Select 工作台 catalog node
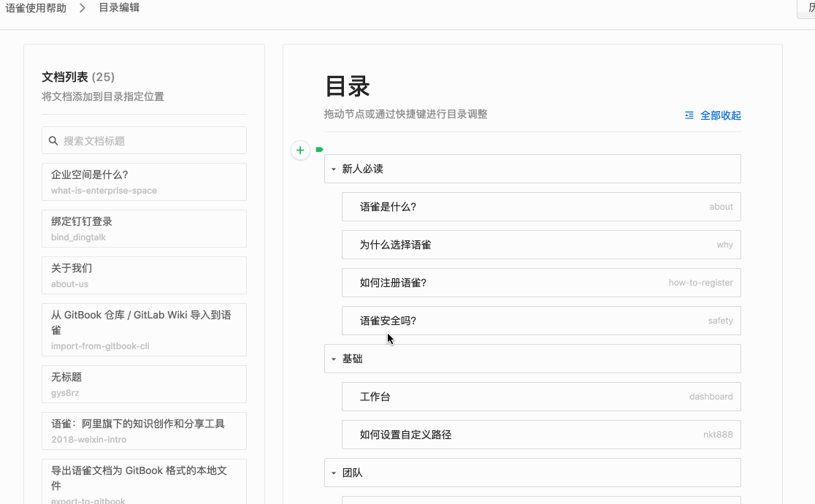The width and height of the screenshot is (815, 504). (x=540, y=397)
